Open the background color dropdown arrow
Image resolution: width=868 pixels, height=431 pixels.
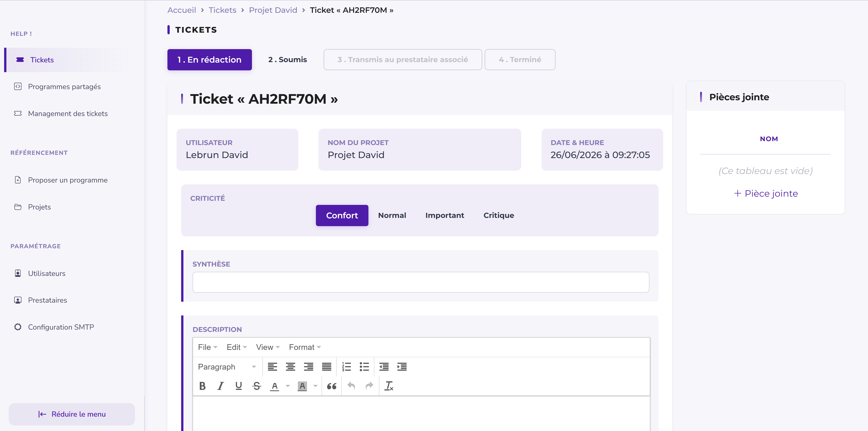(315, 386)
